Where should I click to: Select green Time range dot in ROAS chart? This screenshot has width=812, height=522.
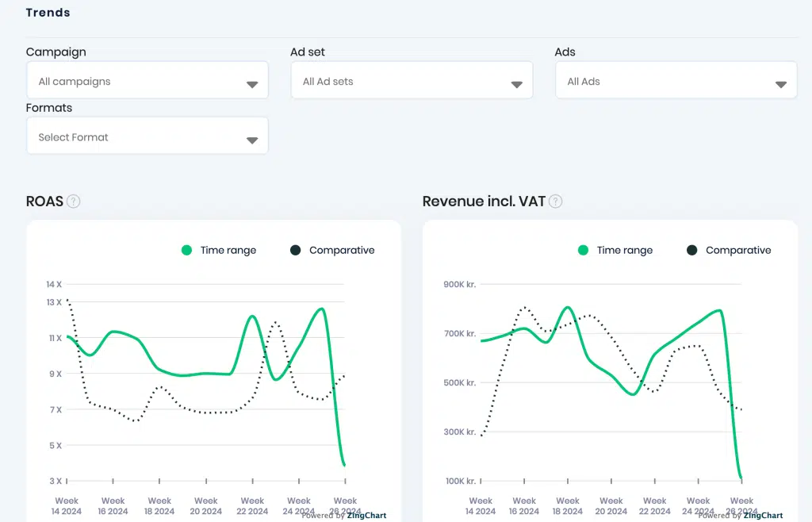[x=186, y=250]
